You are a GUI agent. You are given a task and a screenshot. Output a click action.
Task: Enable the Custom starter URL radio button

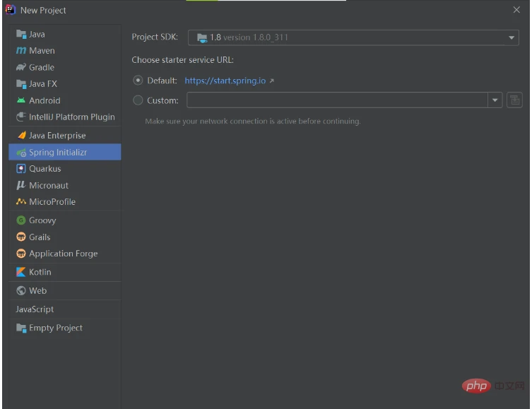tap(138, 100)
